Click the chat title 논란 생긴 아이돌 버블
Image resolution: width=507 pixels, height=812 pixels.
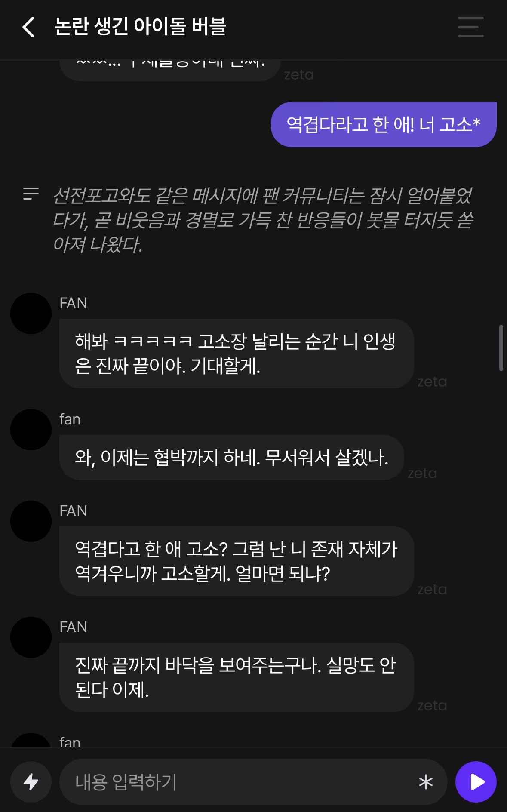pos(140,26)
